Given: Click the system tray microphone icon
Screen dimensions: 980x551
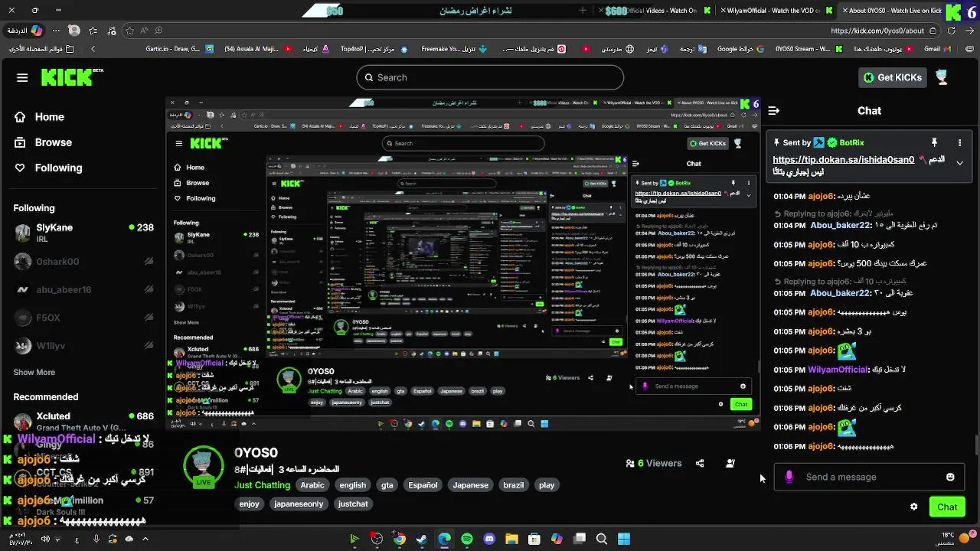Looking at the screenshot, I should pos(96,539).
